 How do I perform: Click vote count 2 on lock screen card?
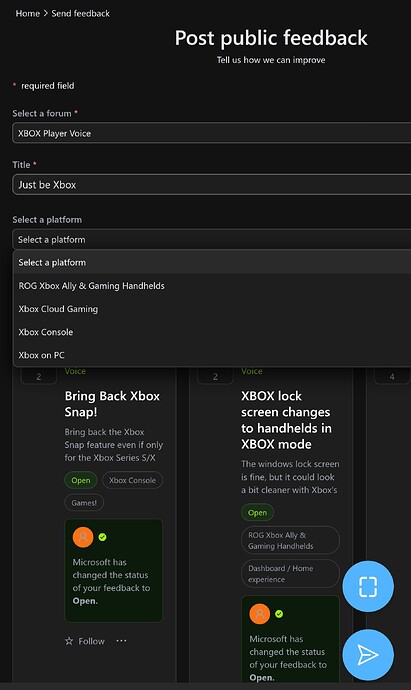click(x=215, y=377)
